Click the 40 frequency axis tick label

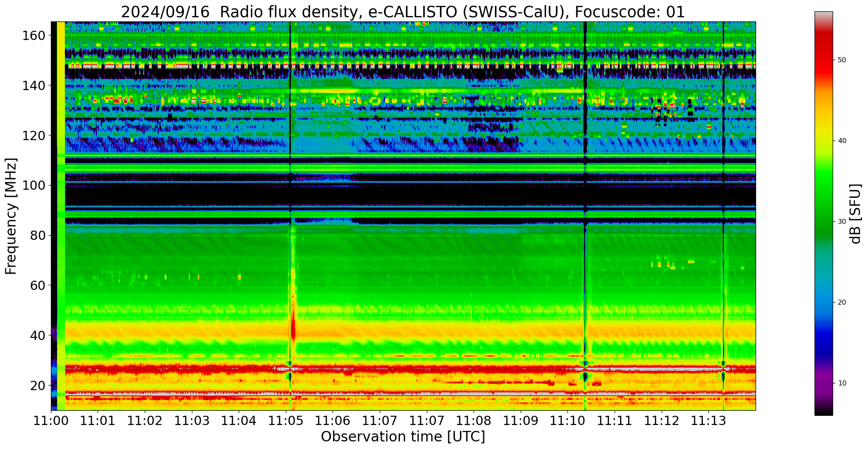(37, 335)
